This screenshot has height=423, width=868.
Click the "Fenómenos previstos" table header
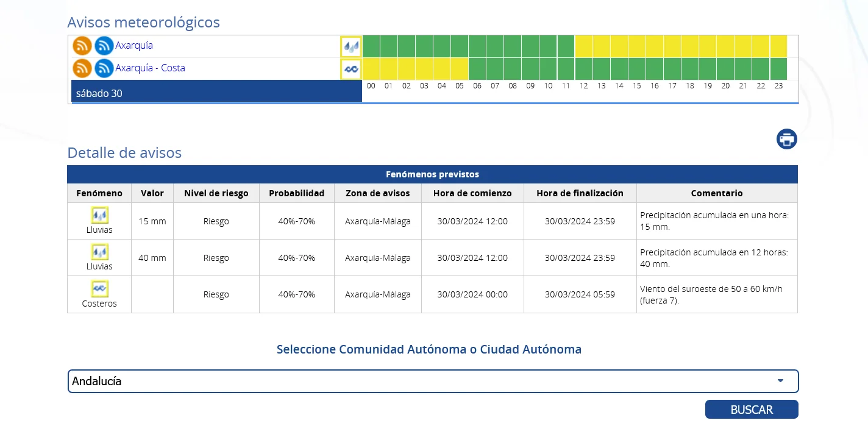tap(432, 174)
